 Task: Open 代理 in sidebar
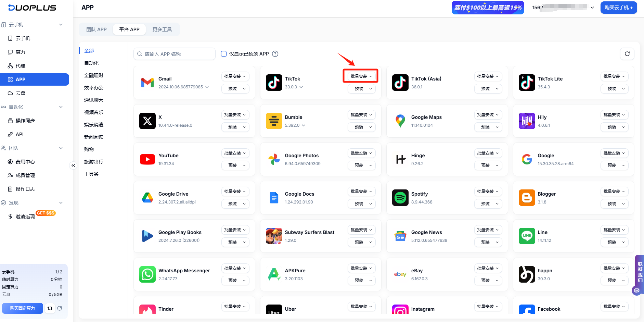tap(35, 66)
